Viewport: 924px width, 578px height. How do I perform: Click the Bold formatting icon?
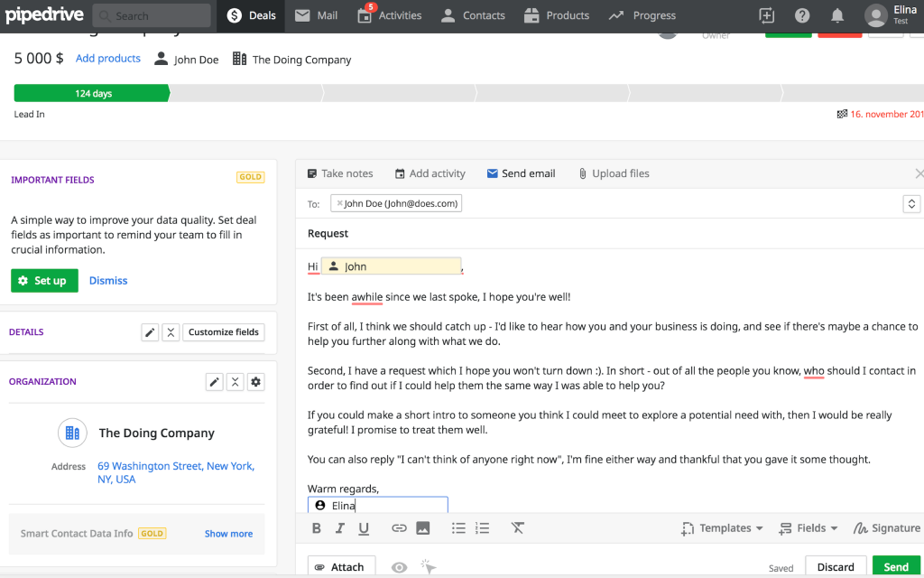click(x=317, y=528)
